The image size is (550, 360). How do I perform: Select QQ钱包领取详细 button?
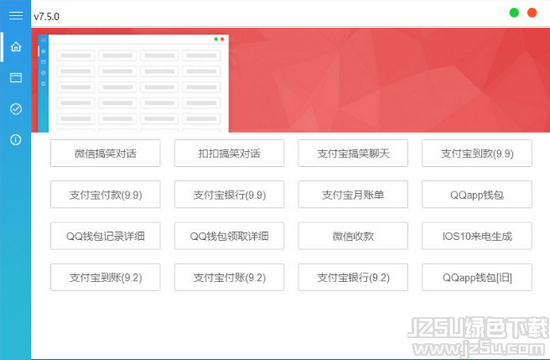(229, 236)
